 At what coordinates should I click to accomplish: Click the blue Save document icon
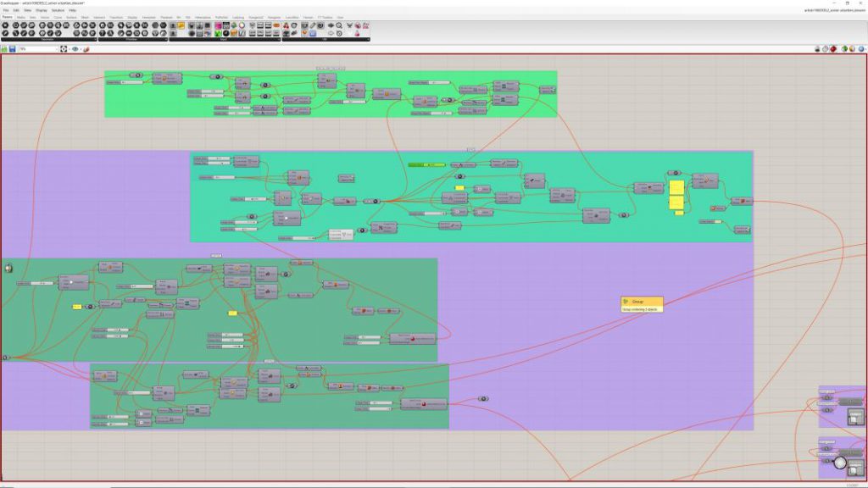pyautogui.click(x=13, y=49)
